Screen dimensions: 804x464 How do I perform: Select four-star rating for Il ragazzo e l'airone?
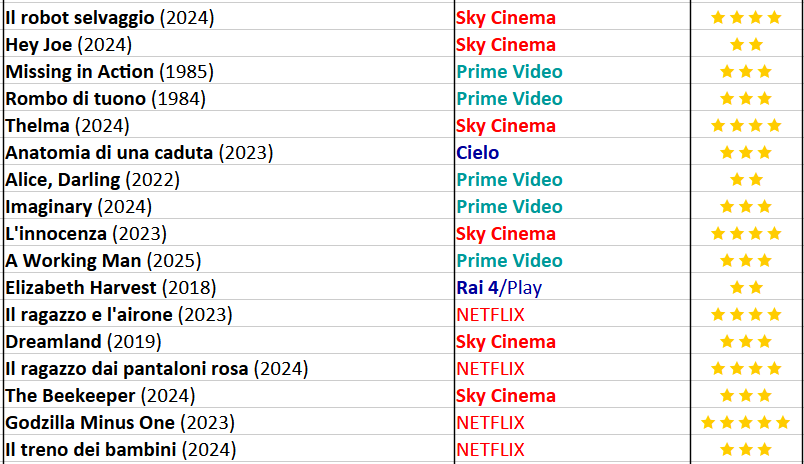pos(746,314)
